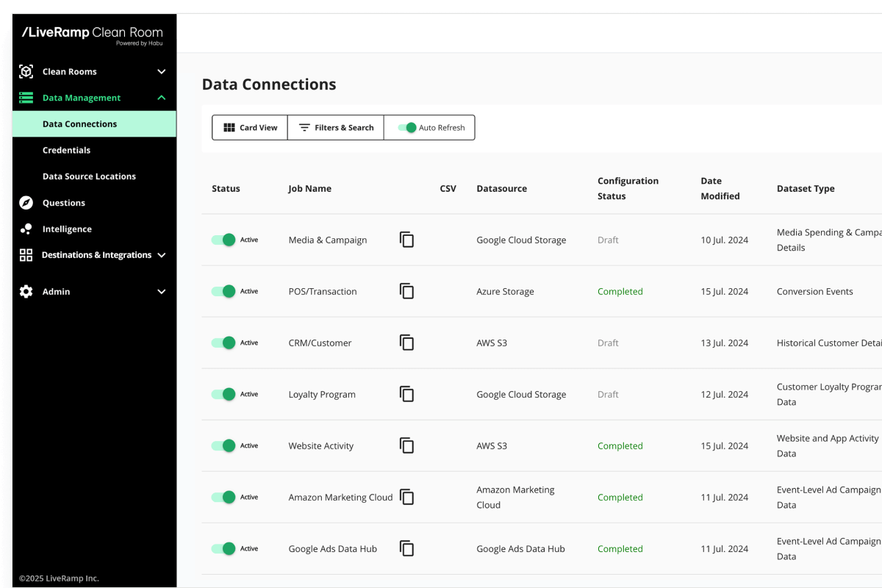Expand the Clean Rooms chevron

[162, 71]
